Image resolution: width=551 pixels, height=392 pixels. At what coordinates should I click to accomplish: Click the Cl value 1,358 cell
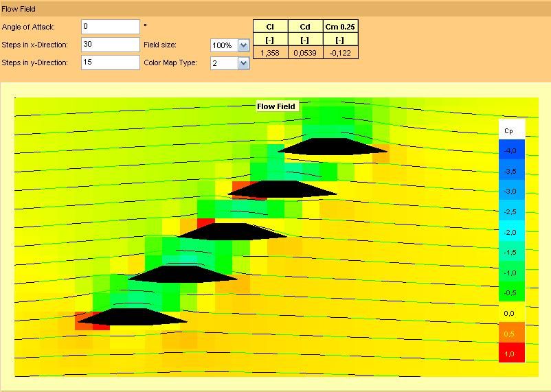pos(270,53)
